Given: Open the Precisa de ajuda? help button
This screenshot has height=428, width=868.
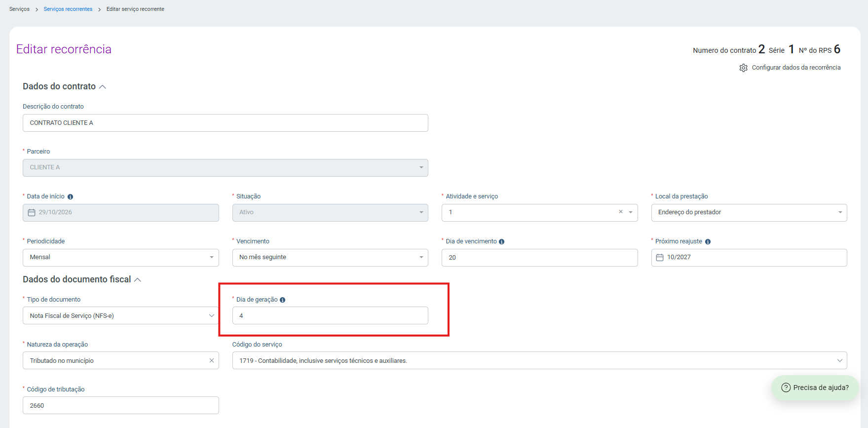Looking at the screenshot, I should coord(815,388).
